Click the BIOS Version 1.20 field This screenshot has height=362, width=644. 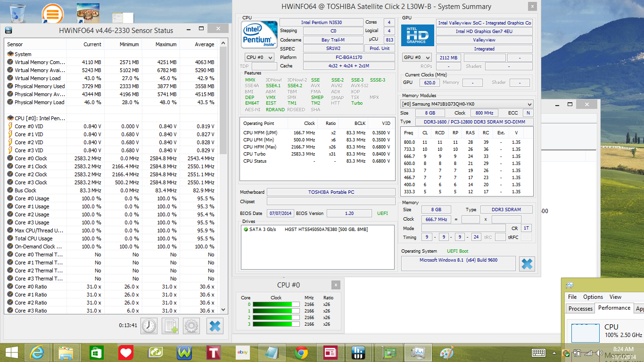tap(349, 213)
